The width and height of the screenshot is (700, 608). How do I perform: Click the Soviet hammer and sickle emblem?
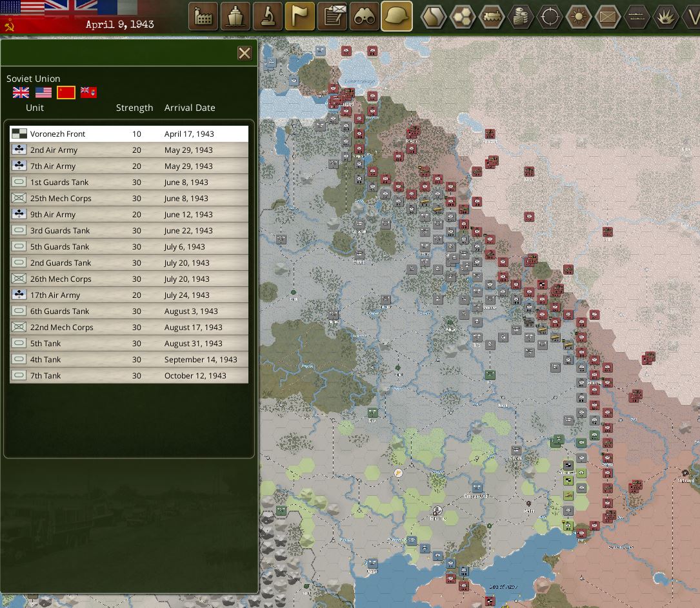click(x=9, y=26)
